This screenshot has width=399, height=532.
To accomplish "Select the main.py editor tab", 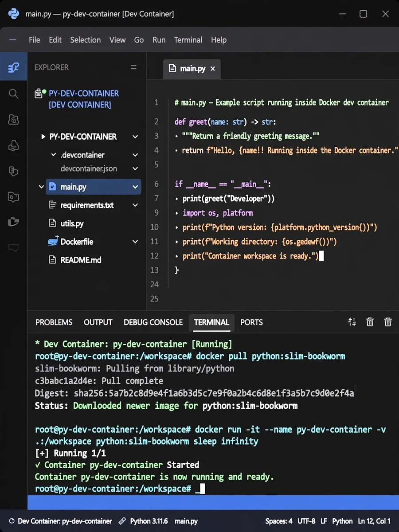I will point(192,69).
